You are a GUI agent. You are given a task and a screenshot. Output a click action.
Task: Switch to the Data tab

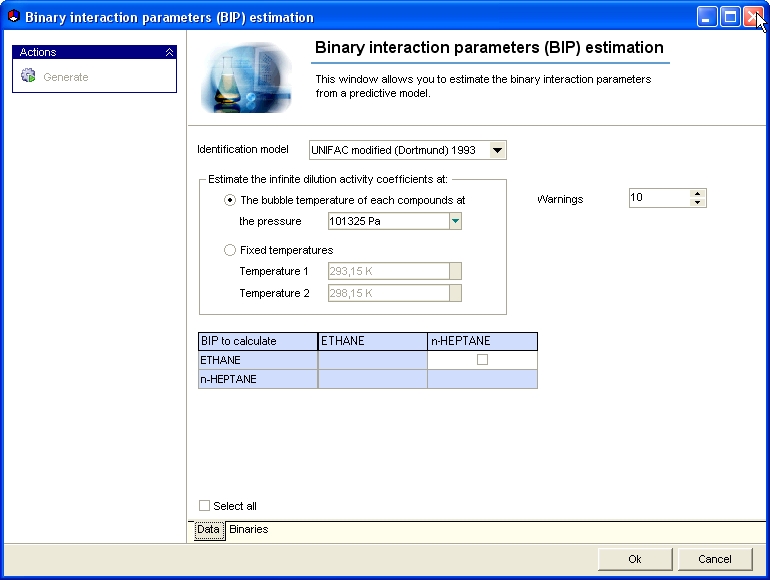tap(209, 530)
